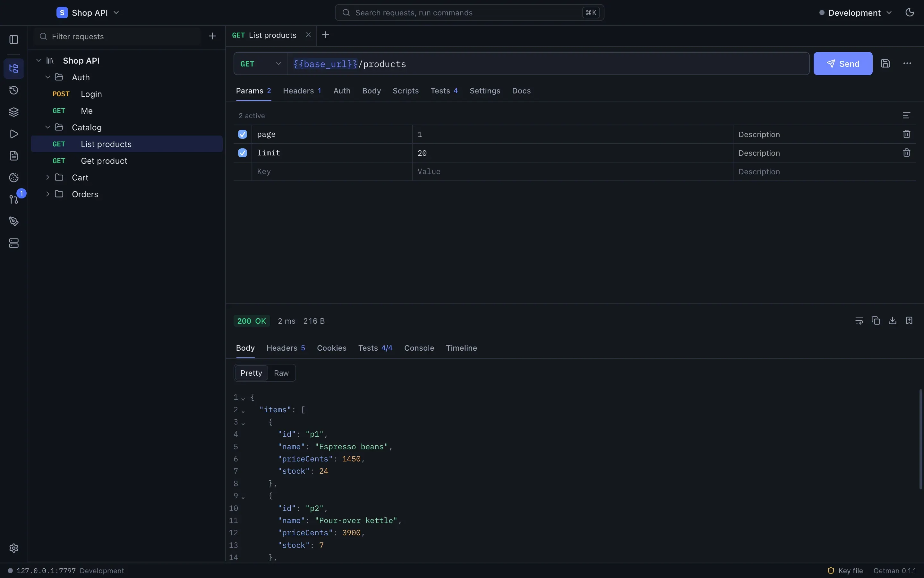This screenshot has width=924, height=578.
Task: Close the List products tab
Action: [308, 35]
